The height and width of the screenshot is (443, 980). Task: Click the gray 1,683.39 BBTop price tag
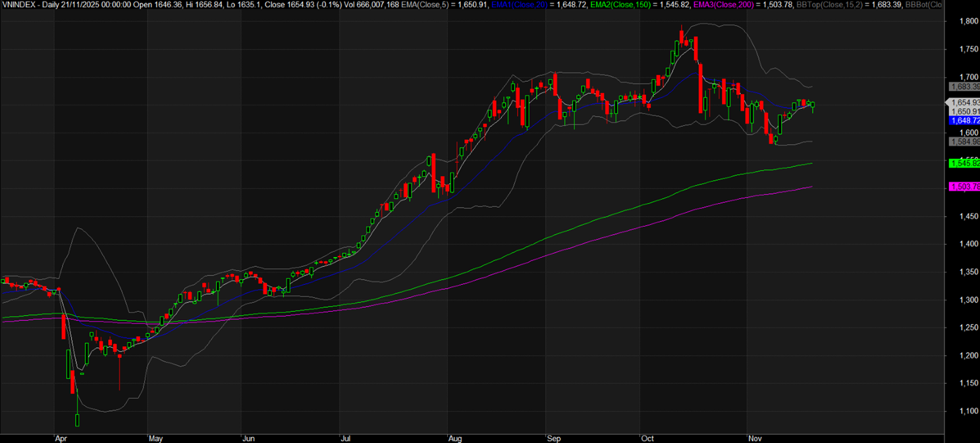click(x=964, y=87)
